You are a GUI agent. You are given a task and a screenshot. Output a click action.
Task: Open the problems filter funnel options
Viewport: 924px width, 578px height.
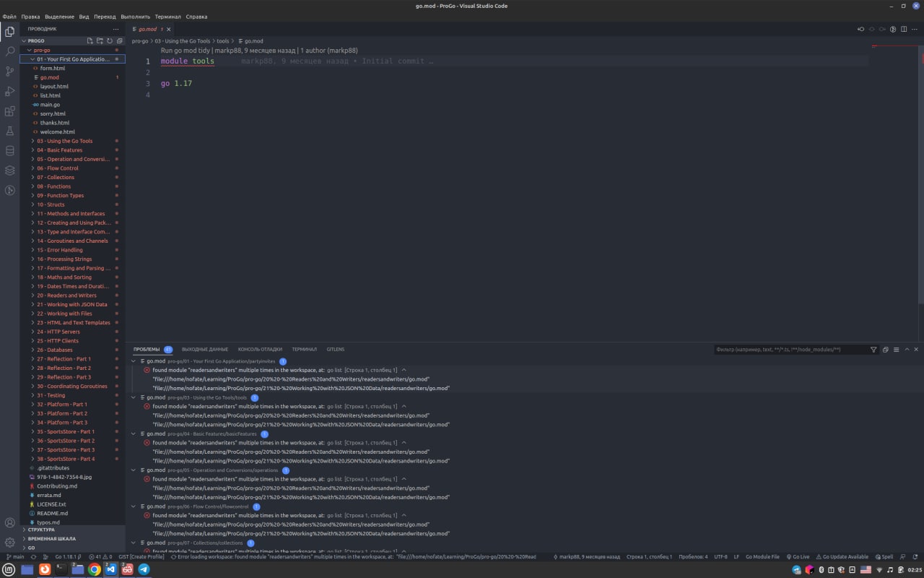pyautogui.click(x=873, y=350)
